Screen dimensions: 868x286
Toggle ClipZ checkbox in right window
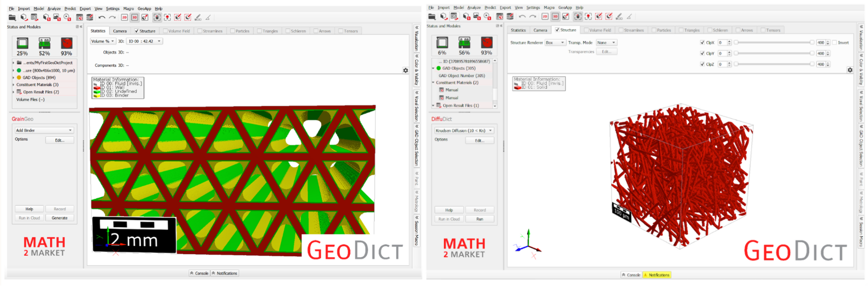point(702,64)
